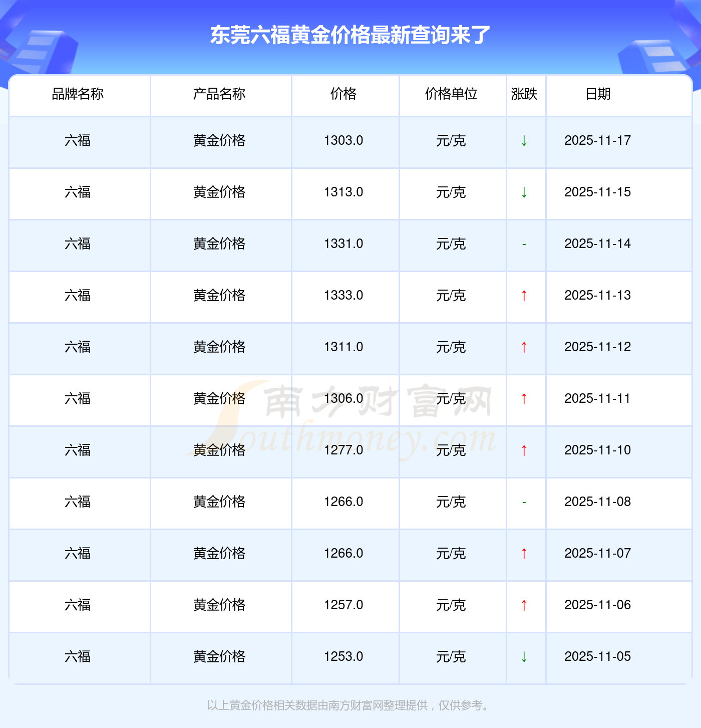The width and height of the screenshot is (701, 728).
Task: Select the 日期 column header
Action: pyautogui.click(x=598, y=94)
